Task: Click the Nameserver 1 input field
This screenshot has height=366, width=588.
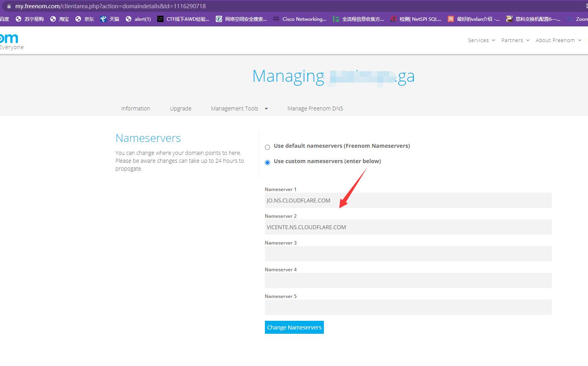Action: click(x=408, y=200)
